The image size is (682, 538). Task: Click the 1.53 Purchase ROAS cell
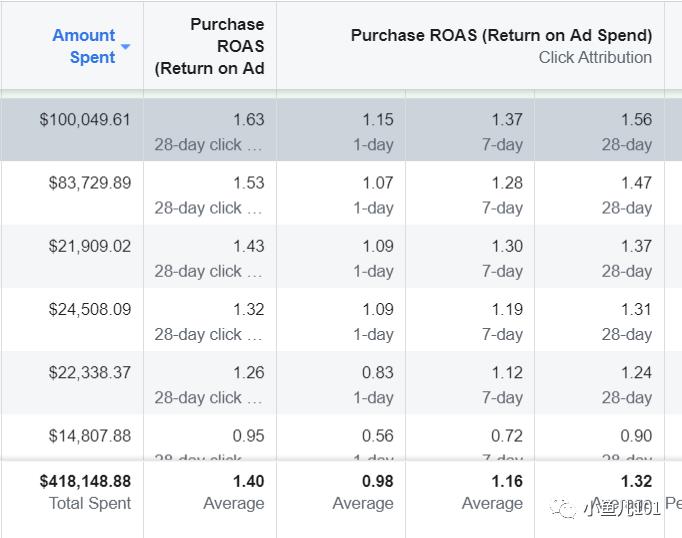point(248,183)
